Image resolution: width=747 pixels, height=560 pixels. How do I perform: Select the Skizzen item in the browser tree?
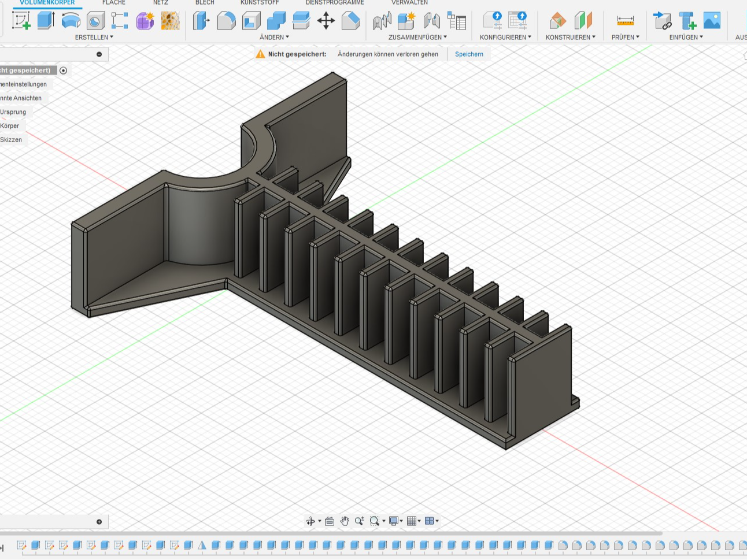tap(11, 140)
